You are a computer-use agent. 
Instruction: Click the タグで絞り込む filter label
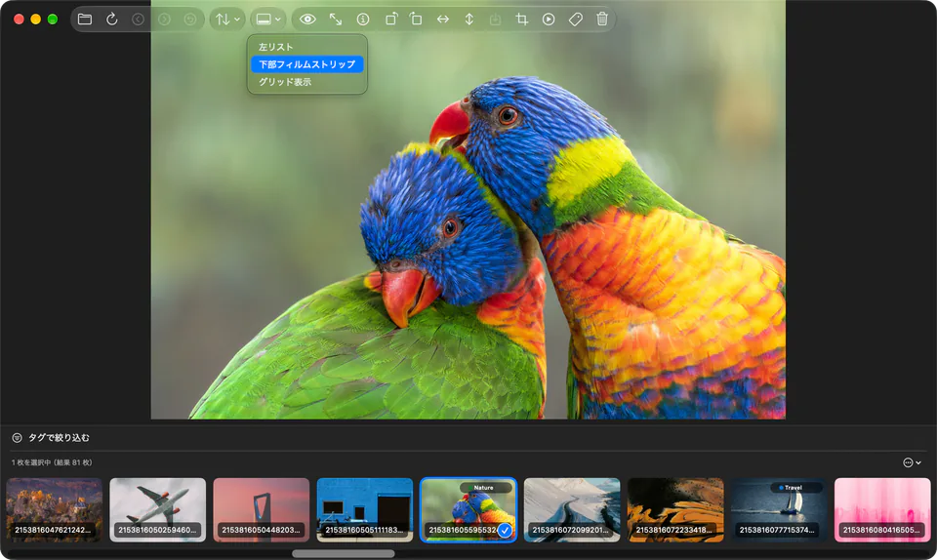pyautogui.click(x=60, y=438)
